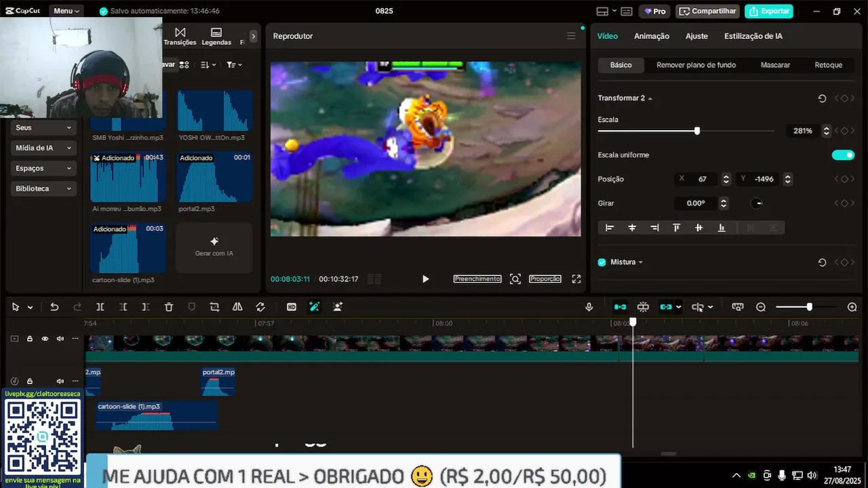Click the HD quality enhance icon

(x=292, y=307)
